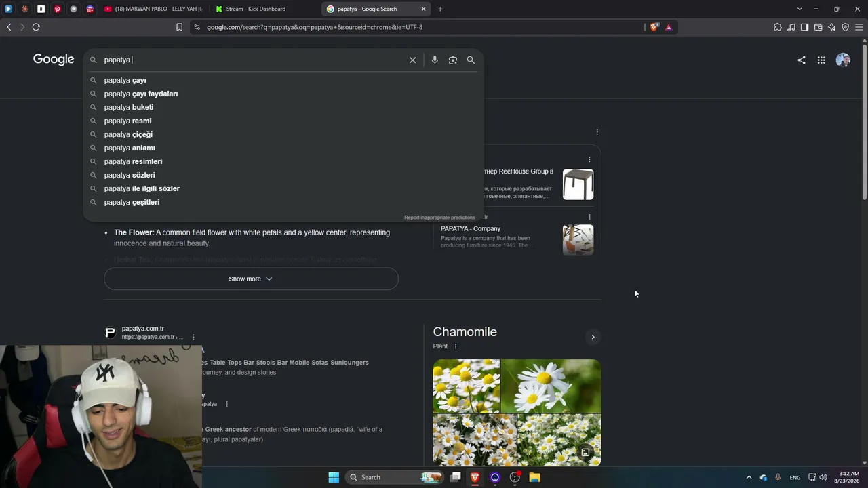View the ReeHouse stool thumbnail image
This screenshot has width=868, height=488.
pyautogui.click(x=578, y=184)
